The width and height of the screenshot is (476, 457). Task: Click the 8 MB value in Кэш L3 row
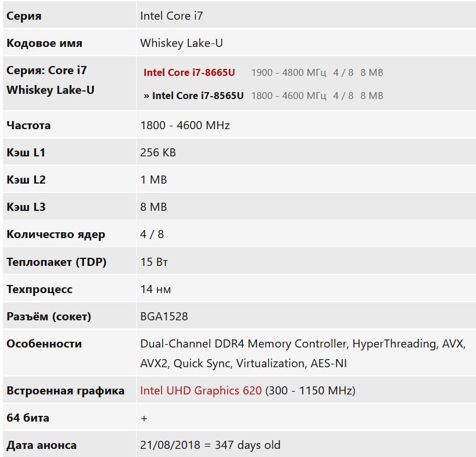[153, 207]
